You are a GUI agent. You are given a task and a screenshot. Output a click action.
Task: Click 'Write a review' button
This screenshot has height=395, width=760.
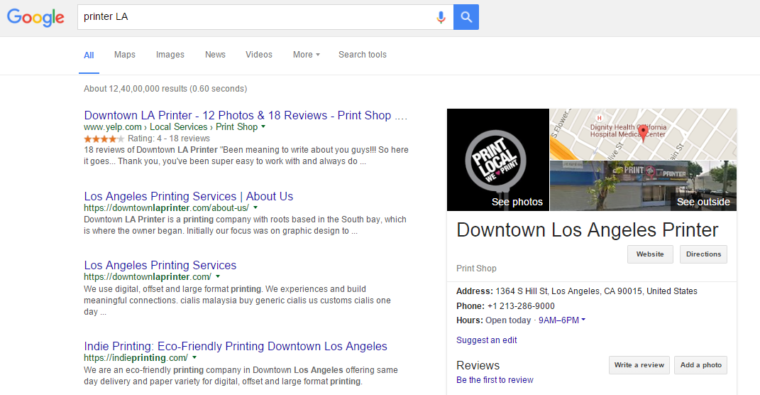(639, 365)
